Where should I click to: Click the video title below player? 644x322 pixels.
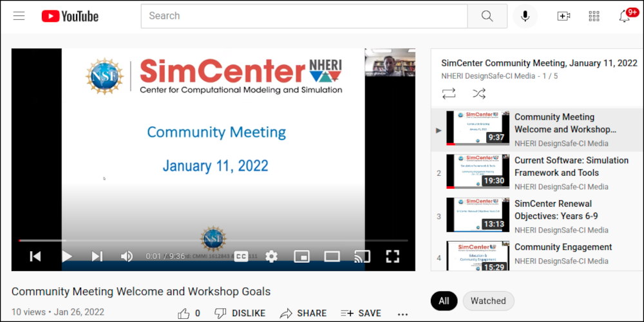(x=141, y=292)
